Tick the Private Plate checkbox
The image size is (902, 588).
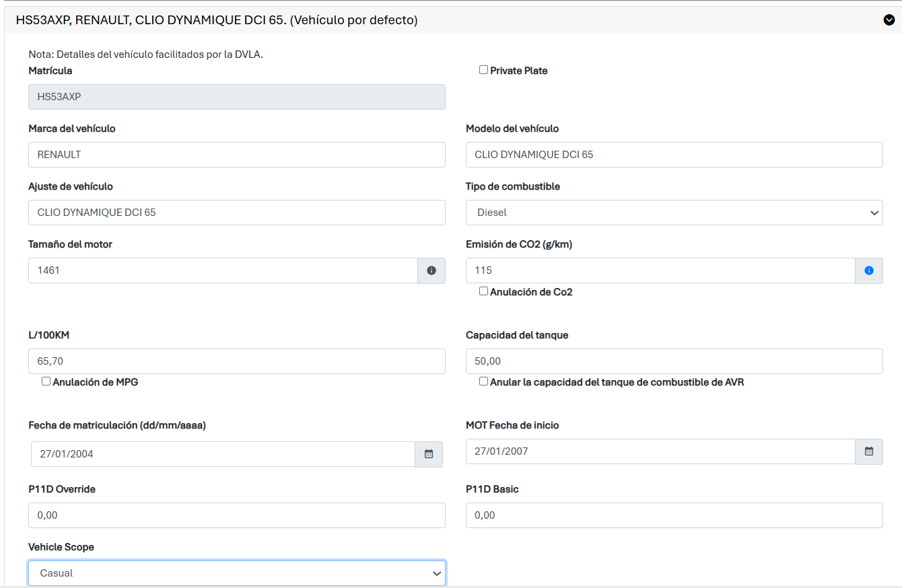(x=483, y=70)
